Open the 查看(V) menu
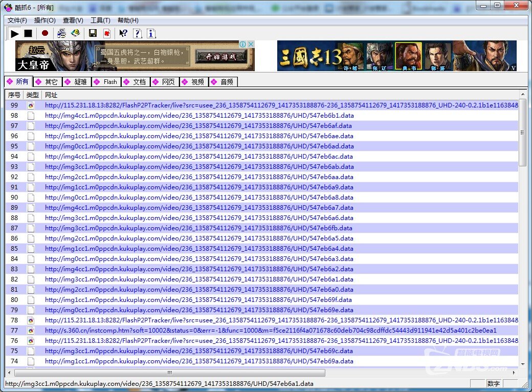 tap(73, 20)
